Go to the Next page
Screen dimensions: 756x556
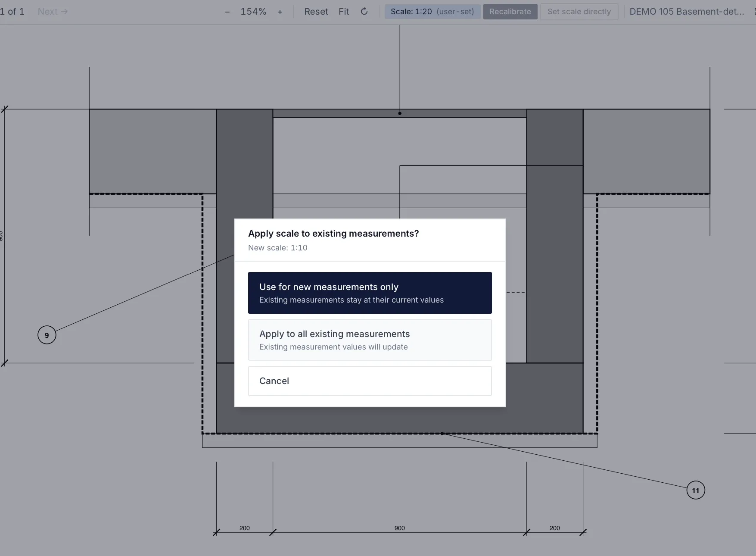(x=53, y=12)
